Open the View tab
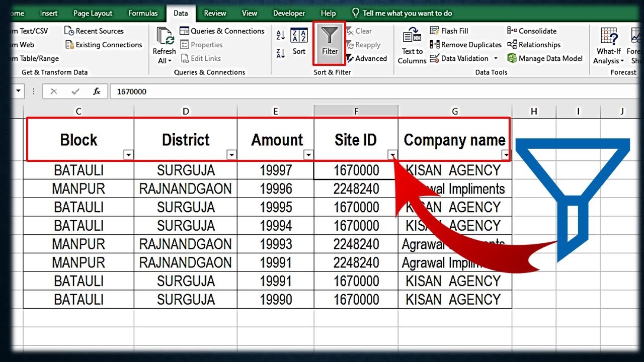This screenshot has height=362, width=644. tap(250, 14)
